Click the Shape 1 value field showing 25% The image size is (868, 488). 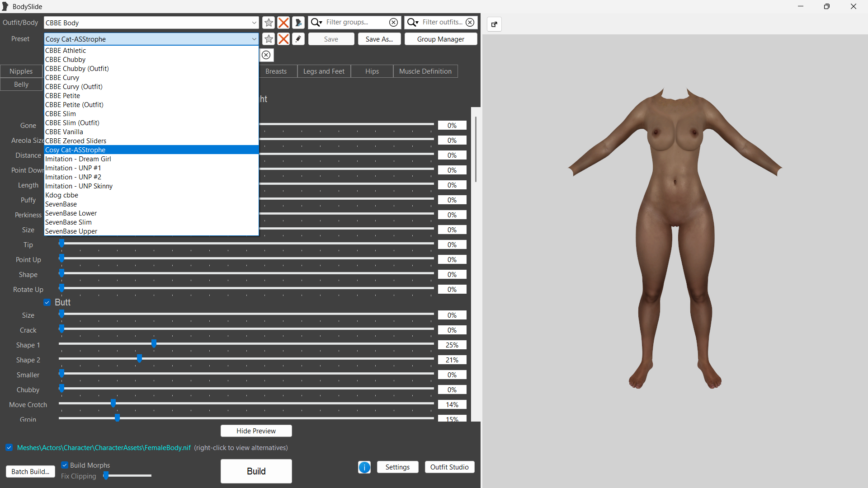point(452,345)
